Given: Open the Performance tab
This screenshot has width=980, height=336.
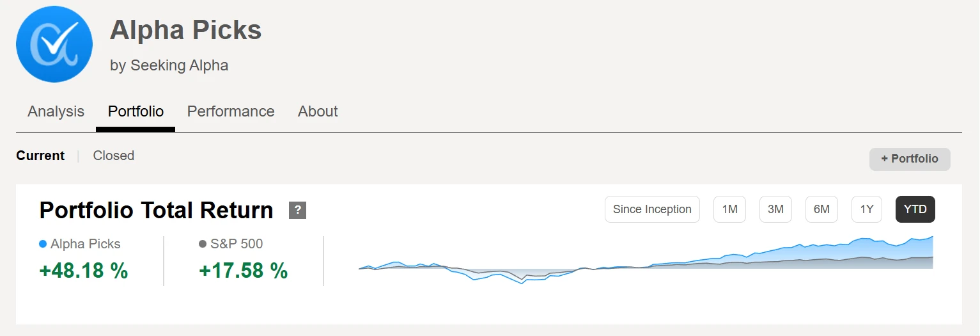Looking at the screenshot, I should click(x=230, y=111).
